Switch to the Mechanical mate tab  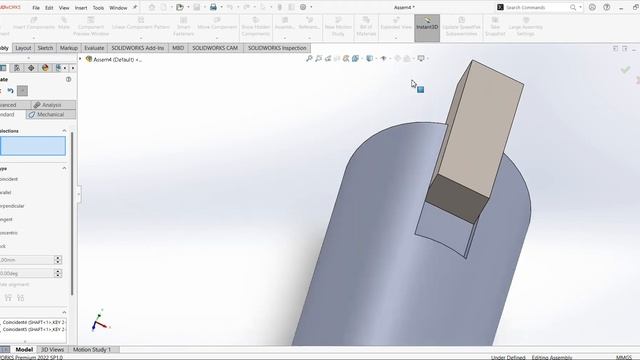51,115
